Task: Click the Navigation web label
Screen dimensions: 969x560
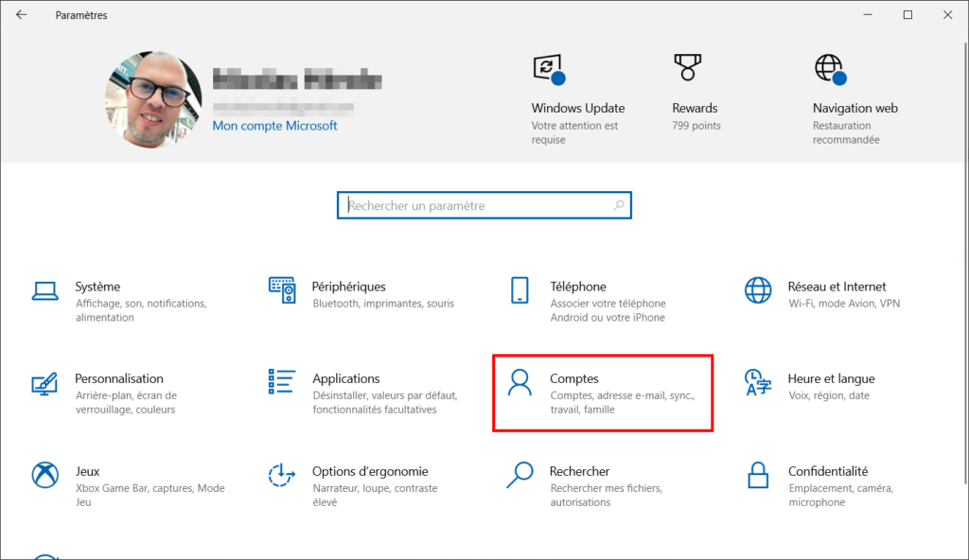Action: tap(855, 108)
